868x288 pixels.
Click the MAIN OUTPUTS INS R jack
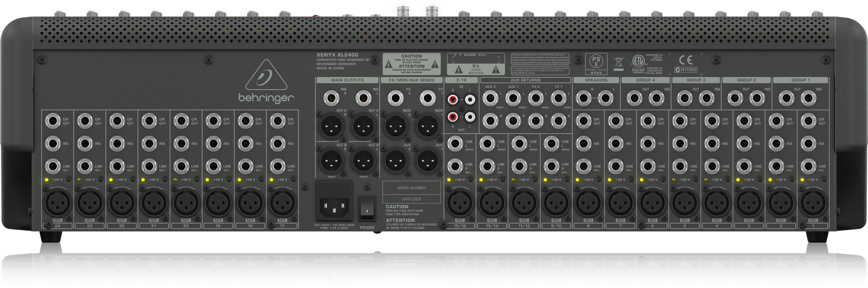tap(331, 99)
